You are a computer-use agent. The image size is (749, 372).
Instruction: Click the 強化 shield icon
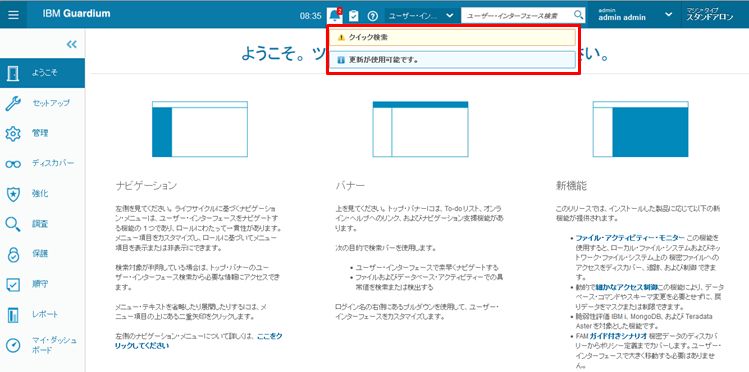point(13,194)
